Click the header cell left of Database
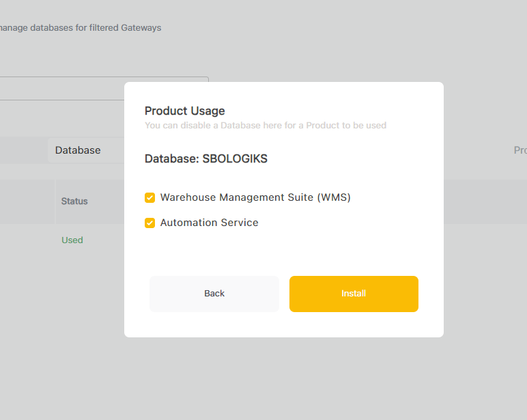Image resolution: width=527 pixels, height=420 pixels. click(x=23, y=150)
